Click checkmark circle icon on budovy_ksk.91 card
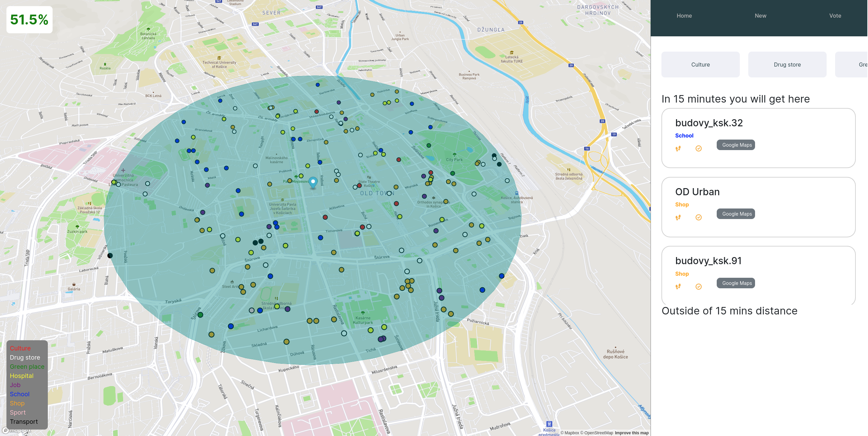This screenshot has width=868, height=436. (698, 287)
